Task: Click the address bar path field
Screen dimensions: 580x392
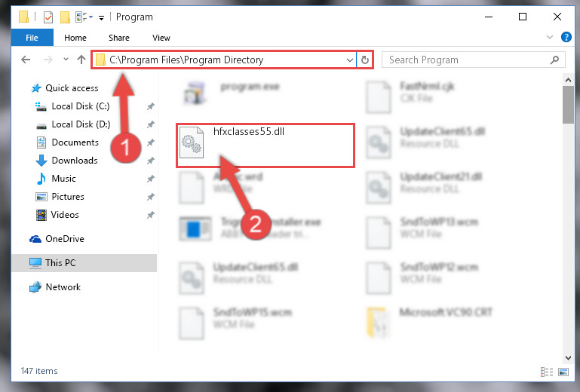Action: [224, 60]
